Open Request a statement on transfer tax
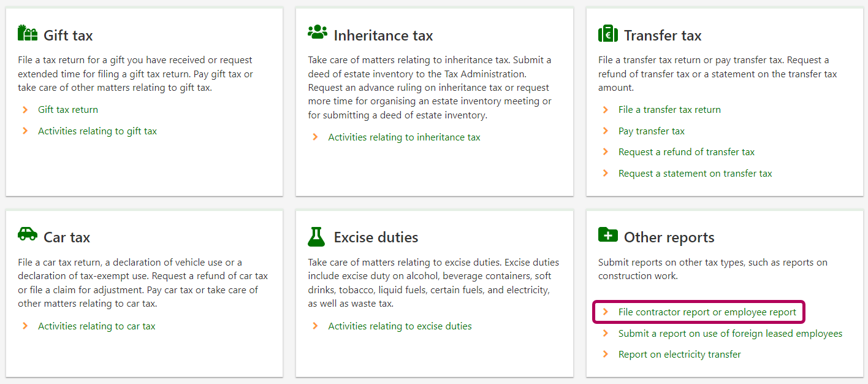868x384 pixels. coord(695,174)
